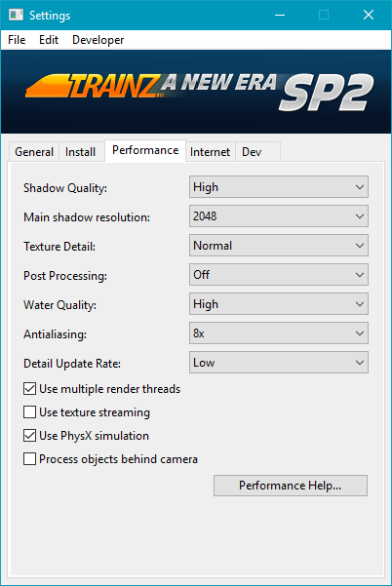This screenshot has height=586, width=392.
Task: Click the Trainz A New Era SP2 banner
Action: pos(196,92)
